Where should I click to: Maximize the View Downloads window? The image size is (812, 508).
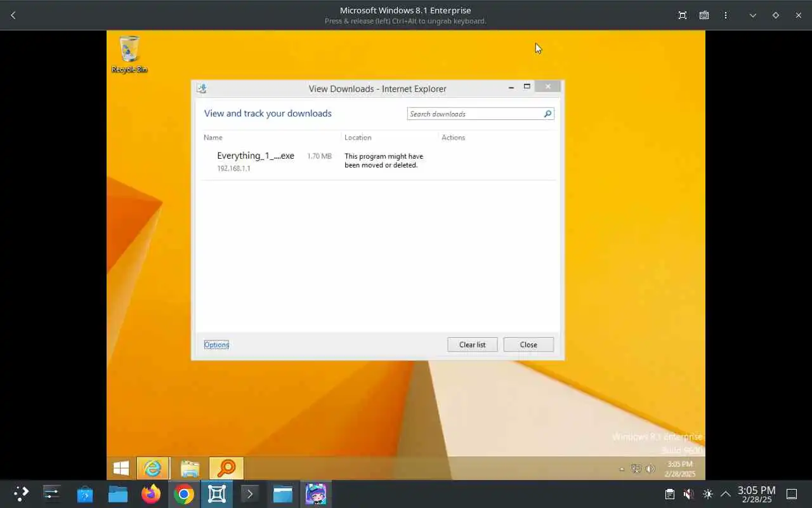coord(527,87)
